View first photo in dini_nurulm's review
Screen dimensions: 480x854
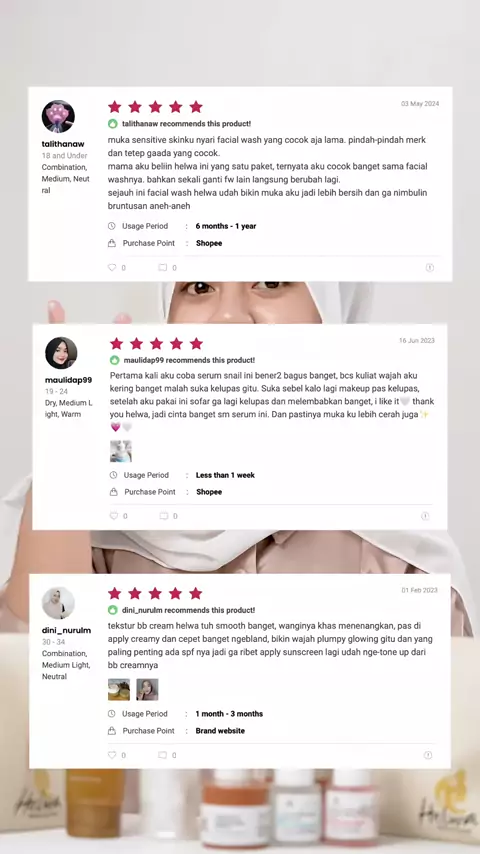(119, 690)
